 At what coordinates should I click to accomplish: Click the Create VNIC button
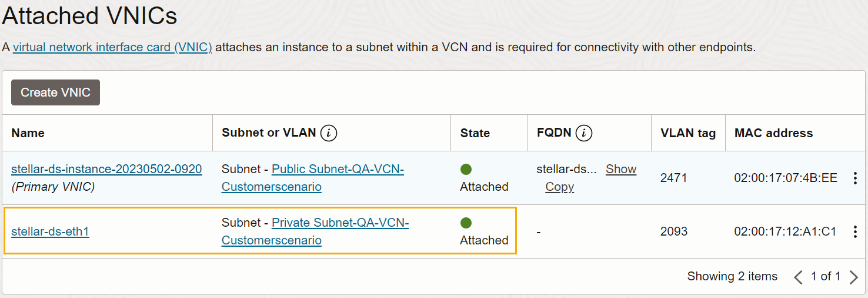point(55,92)
